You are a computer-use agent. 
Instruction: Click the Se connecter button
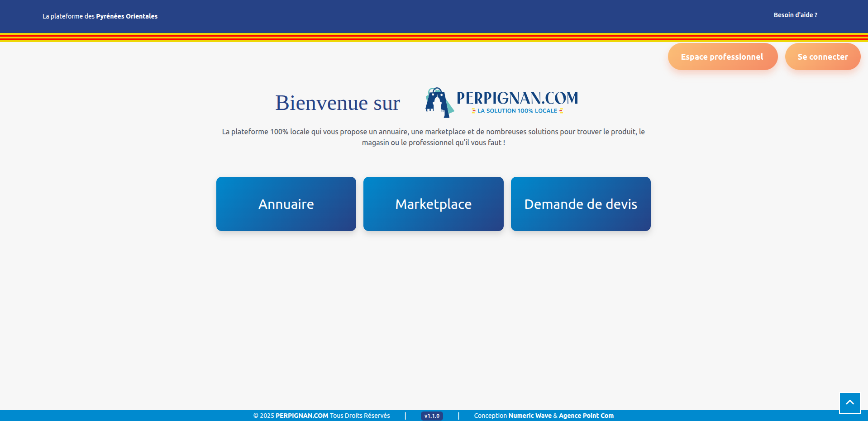(823, 57)
